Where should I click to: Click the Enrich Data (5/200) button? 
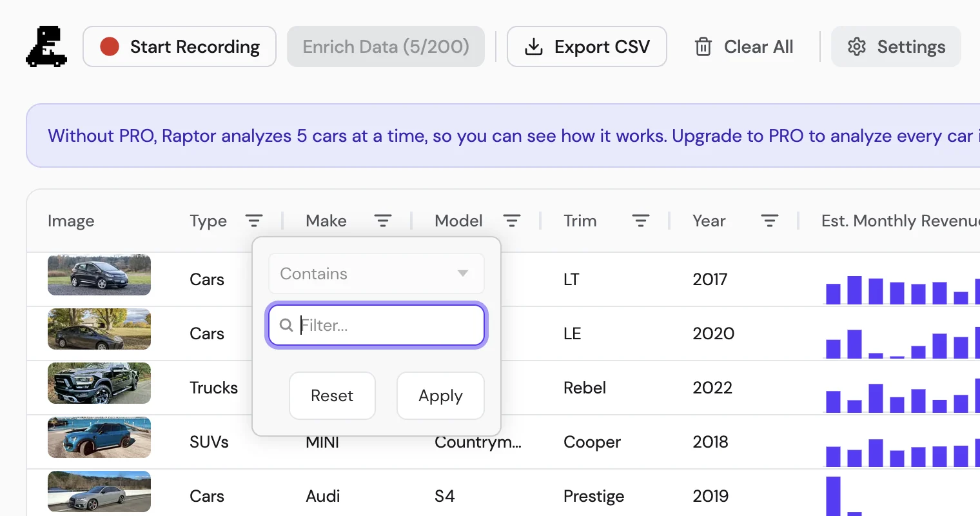(x=386, y=46)
